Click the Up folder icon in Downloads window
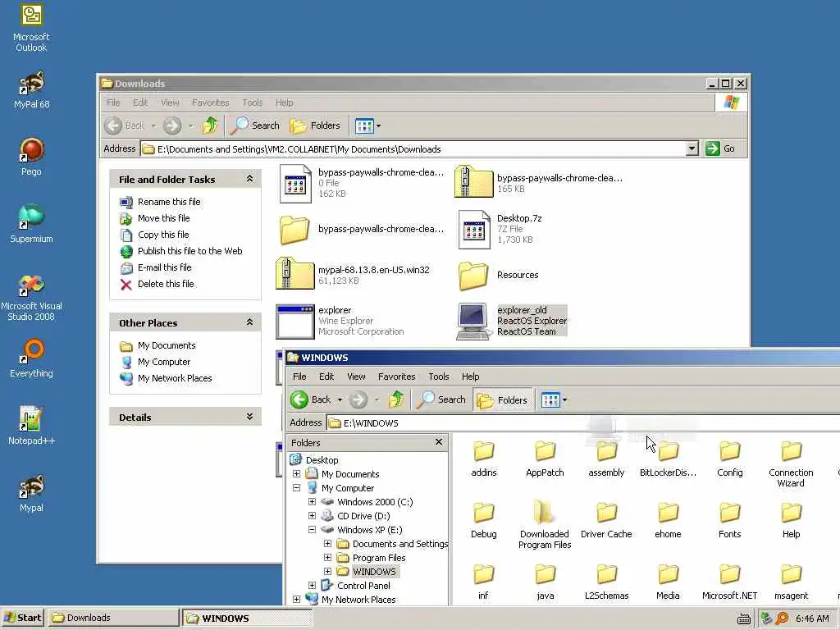 210,126
